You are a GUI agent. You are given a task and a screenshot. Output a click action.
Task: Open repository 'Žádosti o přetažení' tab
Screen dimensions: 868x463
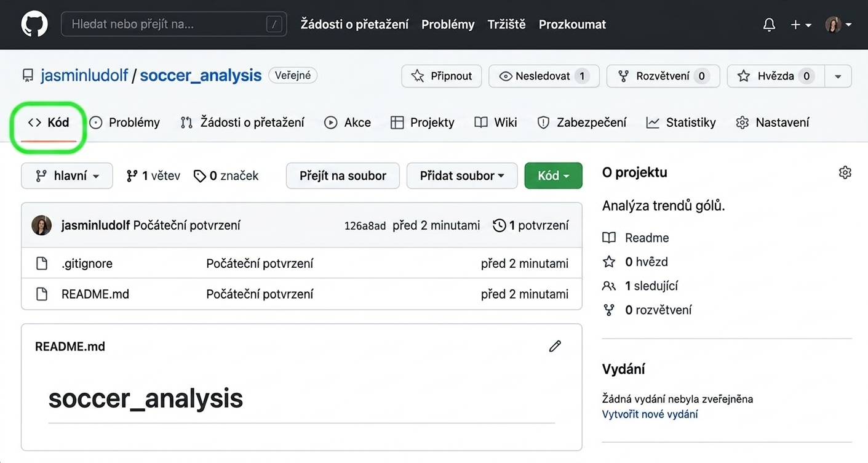242,123
